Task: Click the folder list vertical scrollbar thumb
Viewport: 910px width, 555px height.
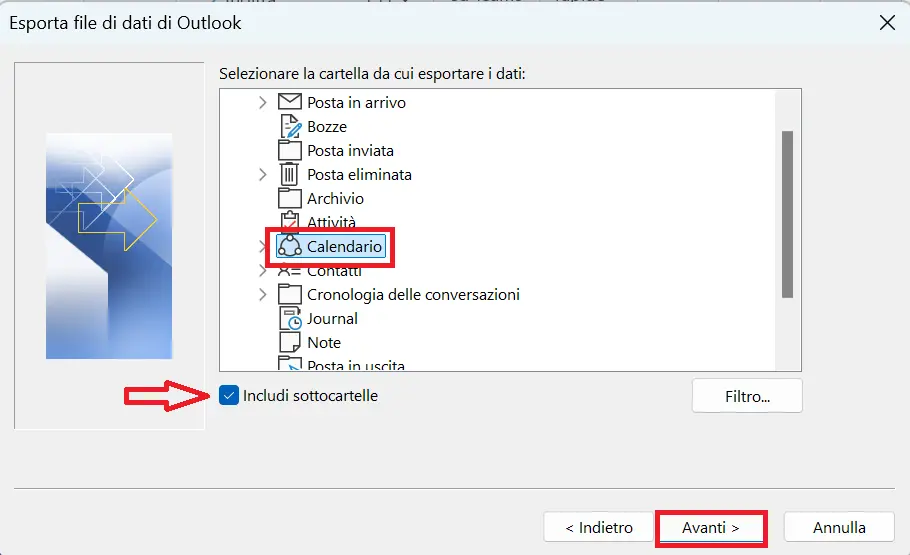Action: coord(787,214)
